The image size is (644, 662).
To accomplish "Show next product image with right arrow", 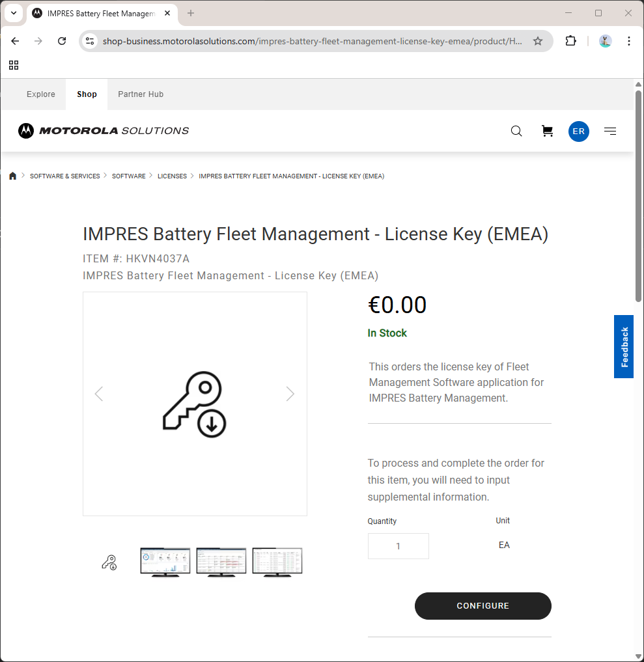I will coord(290,394).
